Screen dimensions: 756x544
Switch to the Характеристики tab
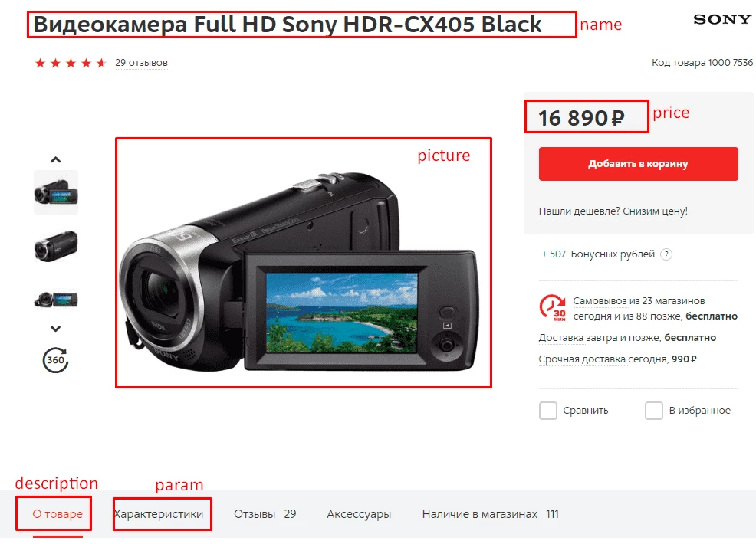tap(159, 514)
